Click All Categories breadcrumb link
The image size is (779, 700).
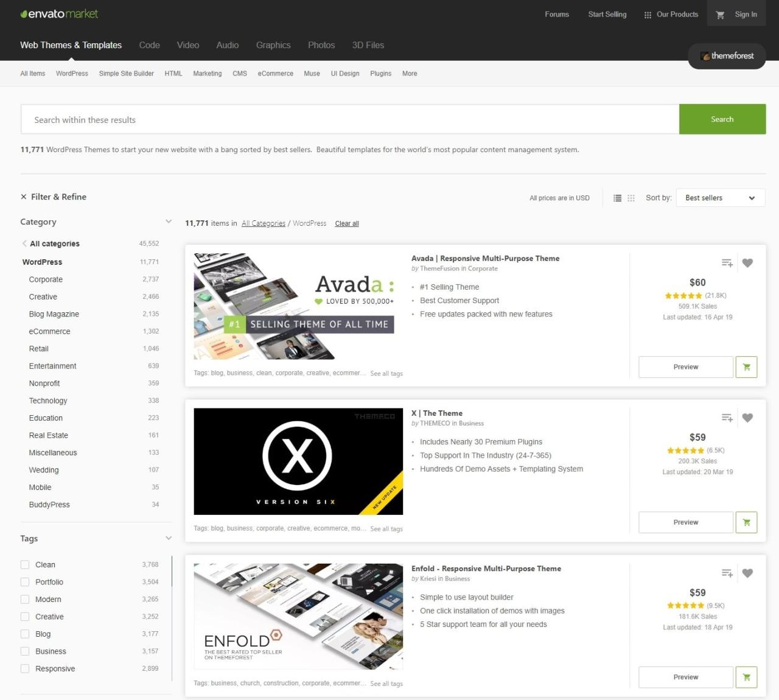tap(264, 223)
